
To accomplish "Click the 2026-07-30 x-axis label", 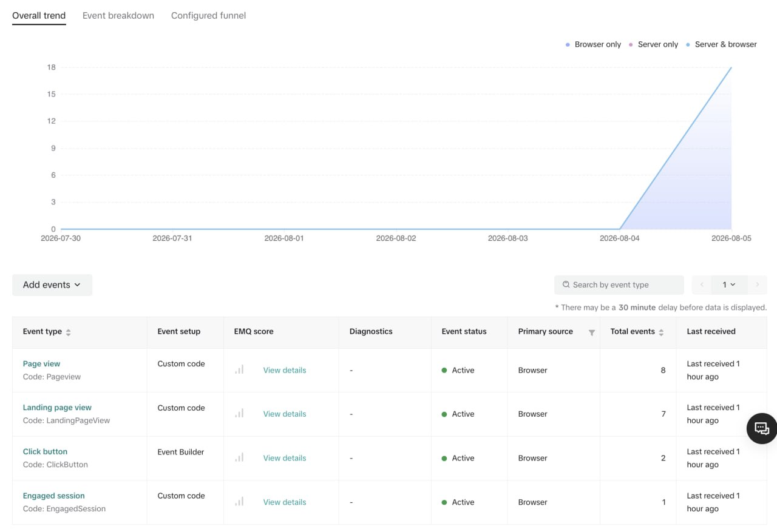I will point(61,238).
